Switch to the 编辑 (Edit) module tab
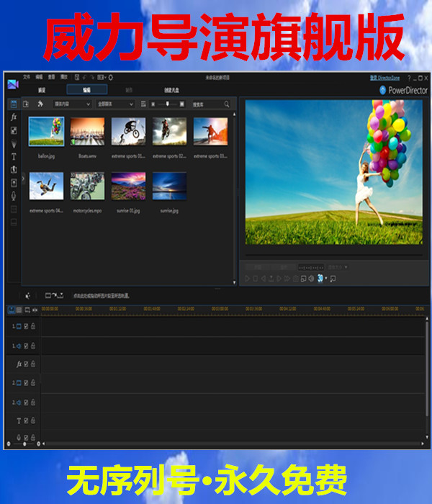Image resolution: width=432 pixels, height=504 pixels. pos(87,90)
